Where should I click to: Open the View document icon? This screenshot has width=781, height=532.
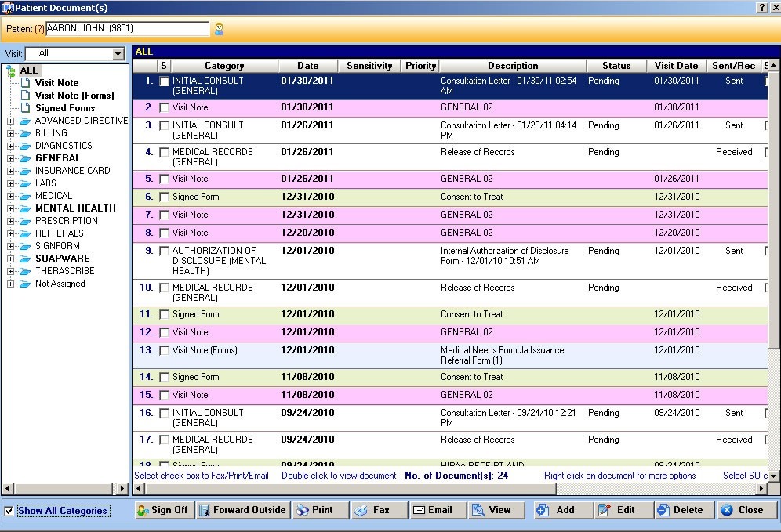478,510
